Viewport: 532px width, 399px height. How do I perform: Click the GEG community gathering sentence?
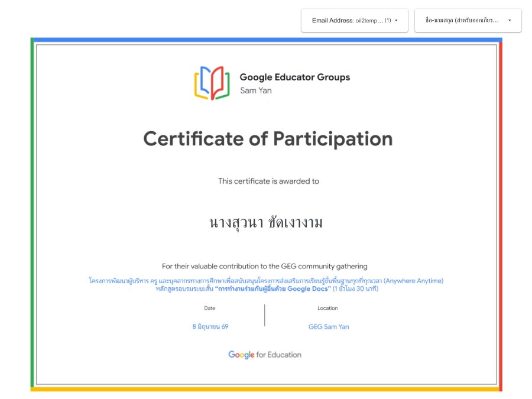[265, 267]
